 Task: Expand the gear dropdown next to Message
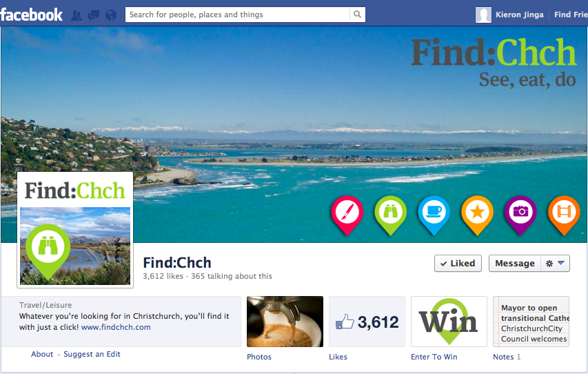(555, 263)
